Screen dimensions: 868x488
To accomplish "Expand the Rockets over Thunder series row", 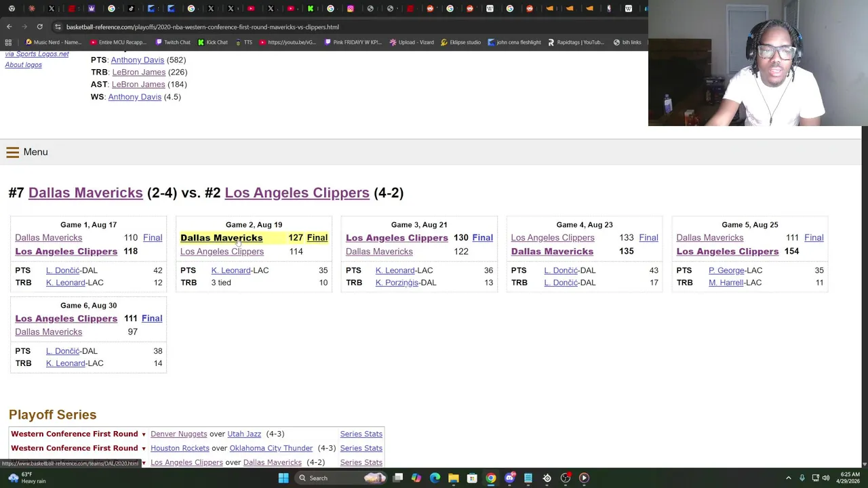I will pos(143,448).
